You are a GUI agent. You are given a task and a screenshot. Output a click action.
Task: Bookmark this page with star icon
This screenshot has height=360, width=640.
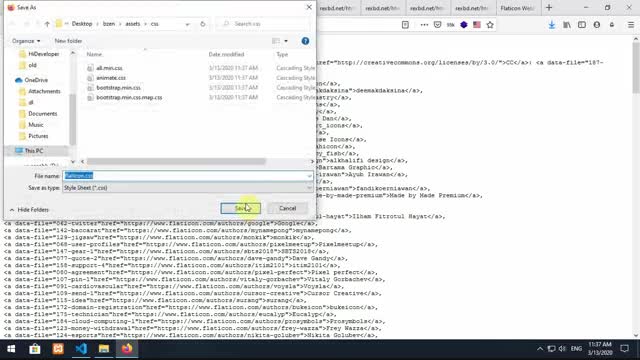click(x=490, y=25)
